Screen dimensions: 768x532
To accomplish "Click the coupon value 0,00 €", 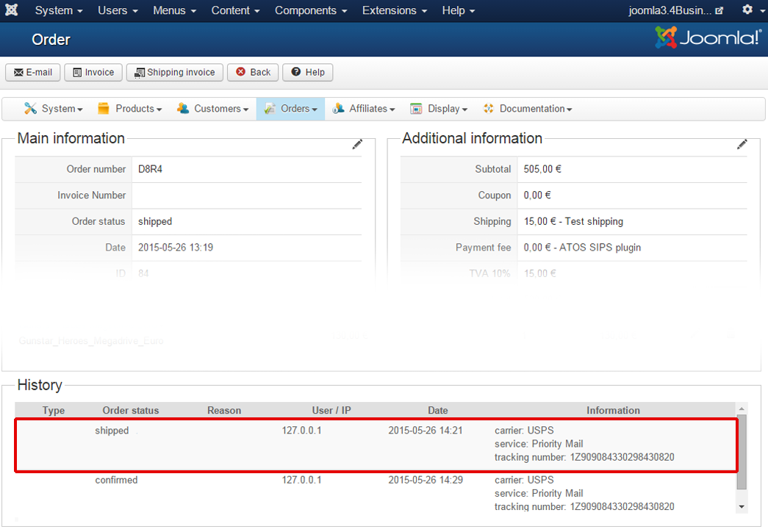I will [536, 195].
